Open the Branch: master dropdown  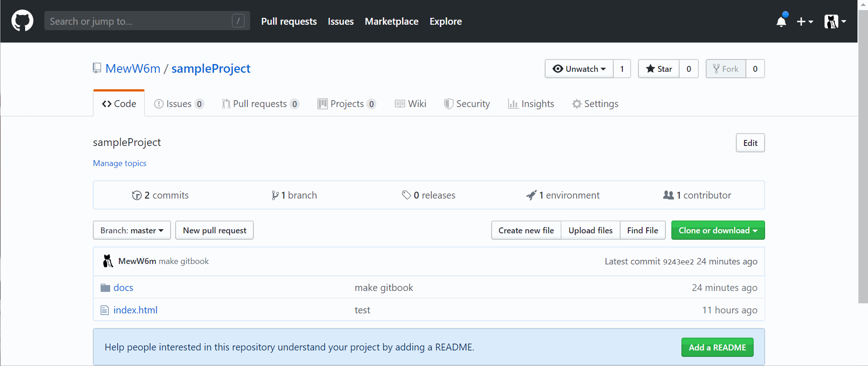pyautogui.click(x=132, y=230)
